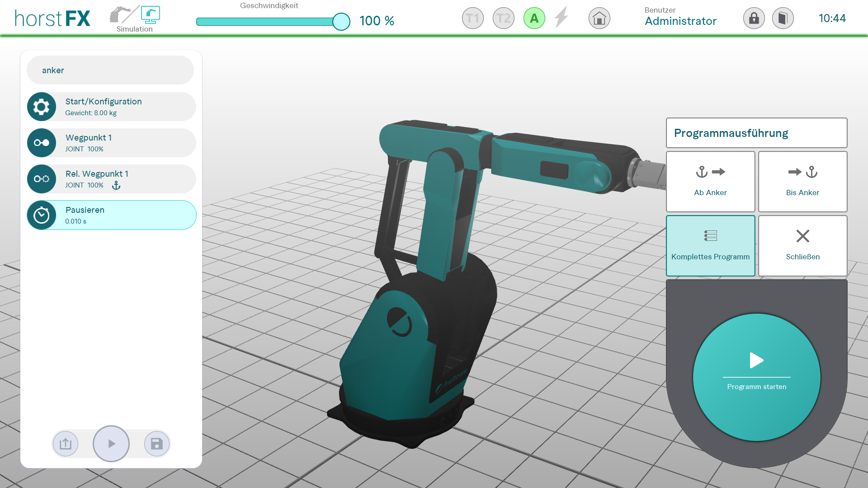Click the save program disk icon
The width and height of the screenshot is (868, 488).
click(x=156, y=444)
